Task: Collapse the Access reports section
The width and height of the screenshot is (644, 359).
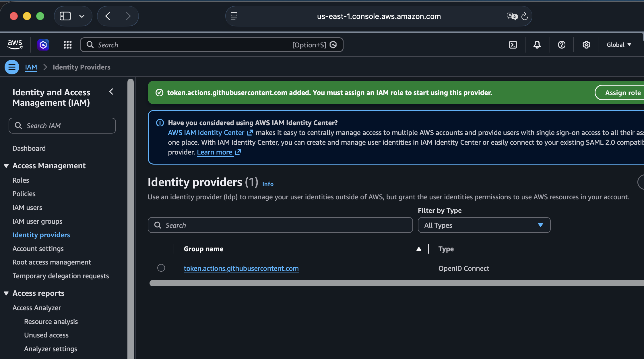Action: 6,294
